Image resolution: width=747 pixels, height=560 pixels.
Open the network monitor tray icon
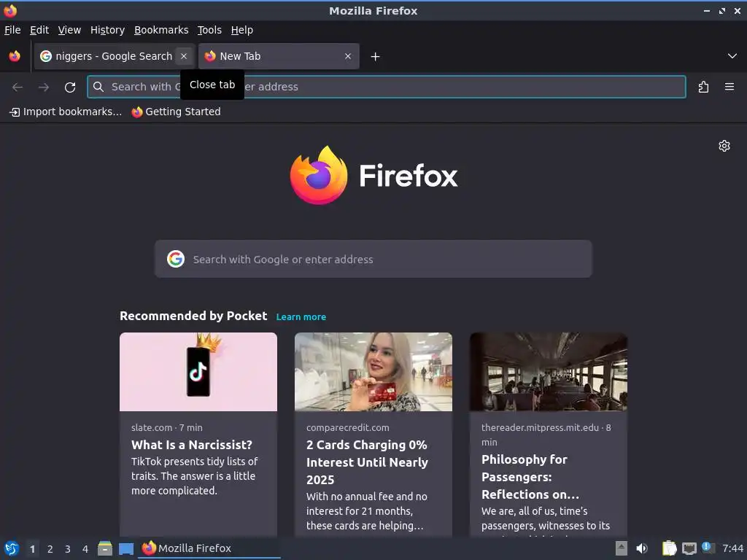click(689, 549)
